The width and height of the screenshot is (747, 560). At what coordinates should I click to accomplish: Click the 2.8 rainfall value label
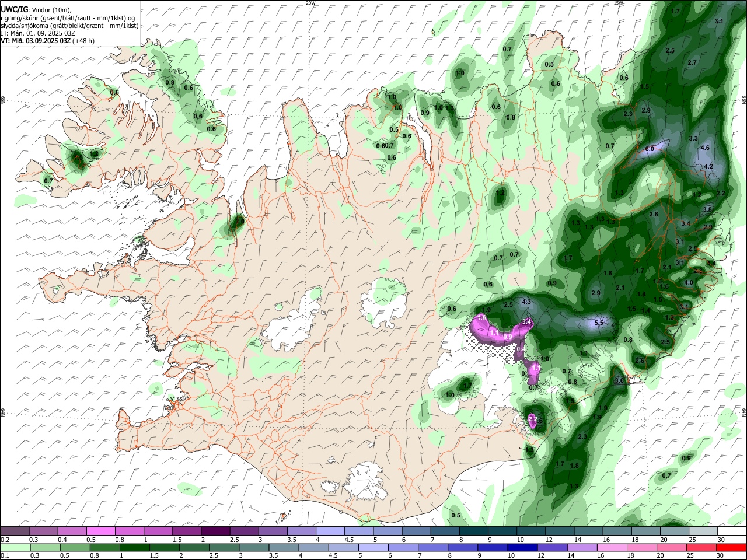tap(654, 214)
